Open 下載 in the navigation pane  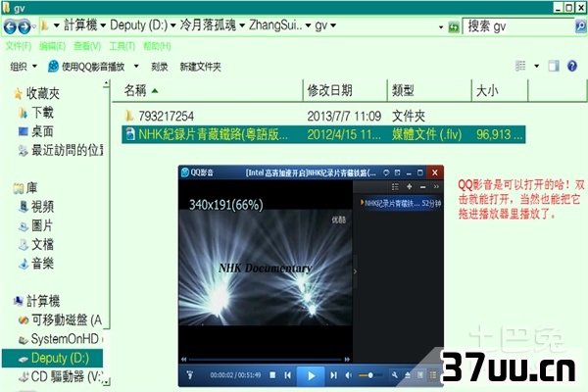coord(37,112)
